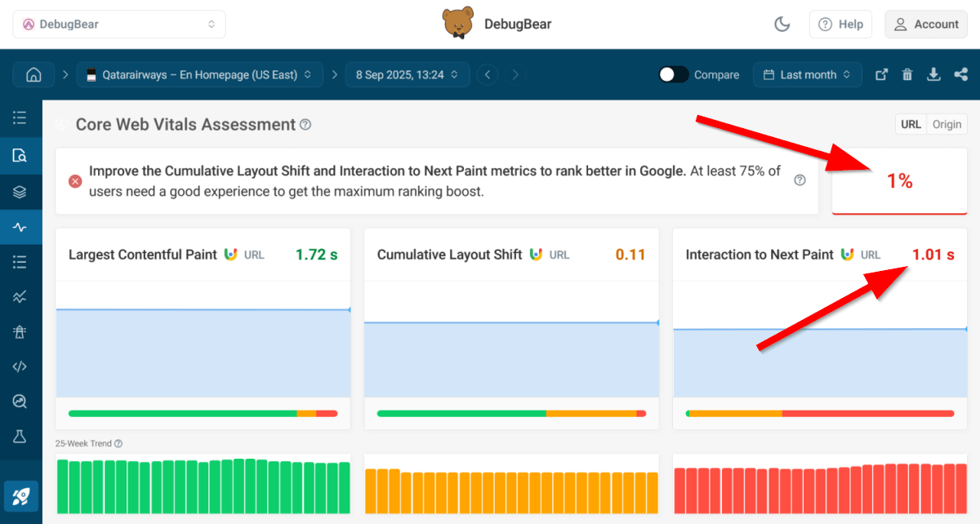Open the flask experiments icon in the sidebar
Image resolution: width=980 pixels, height=524 pixels.
point(20,437)
